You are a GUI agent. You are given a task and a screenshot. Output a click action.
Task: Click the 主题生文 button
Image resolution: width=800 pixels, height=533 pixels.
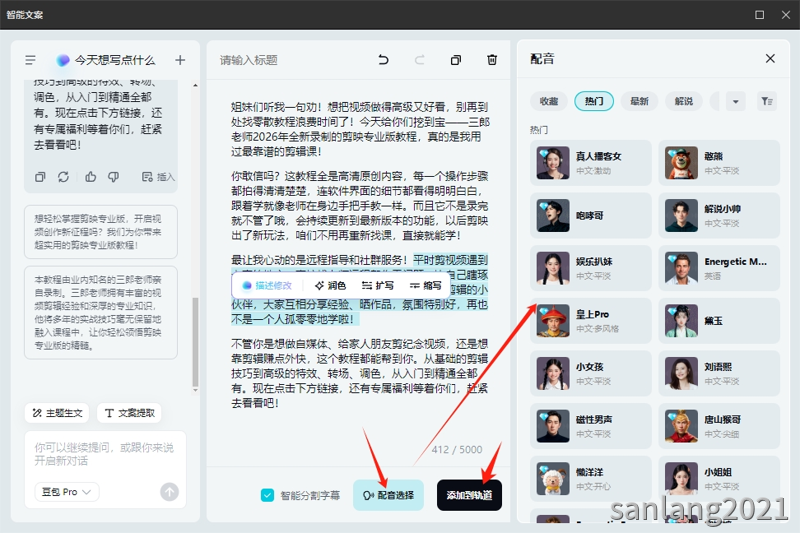click(x=57, y=413)
